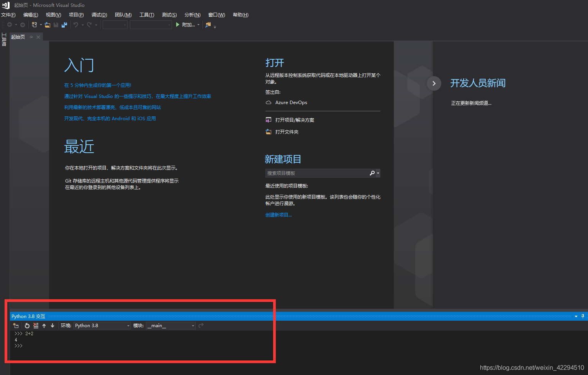Expand the navigate backward history dropdown
The height and width of the screenshot is (375, 588).
coord(16,25)
